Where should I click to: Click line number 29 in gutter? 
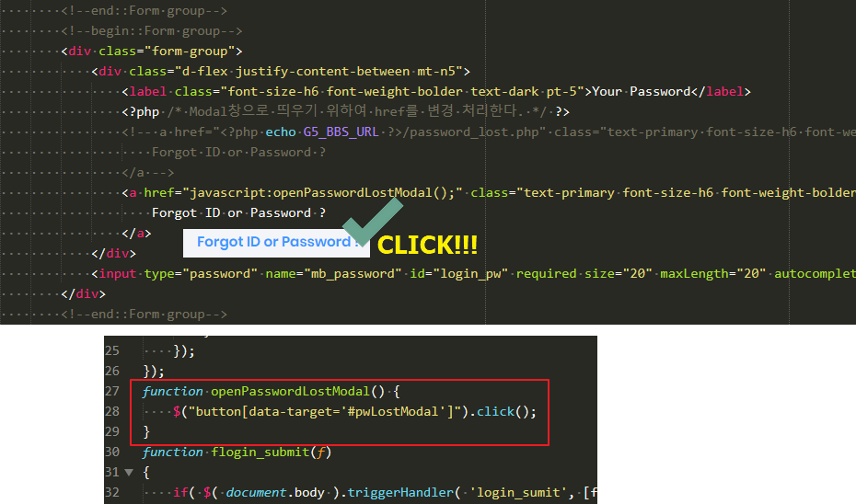click(x=112, y=432)
